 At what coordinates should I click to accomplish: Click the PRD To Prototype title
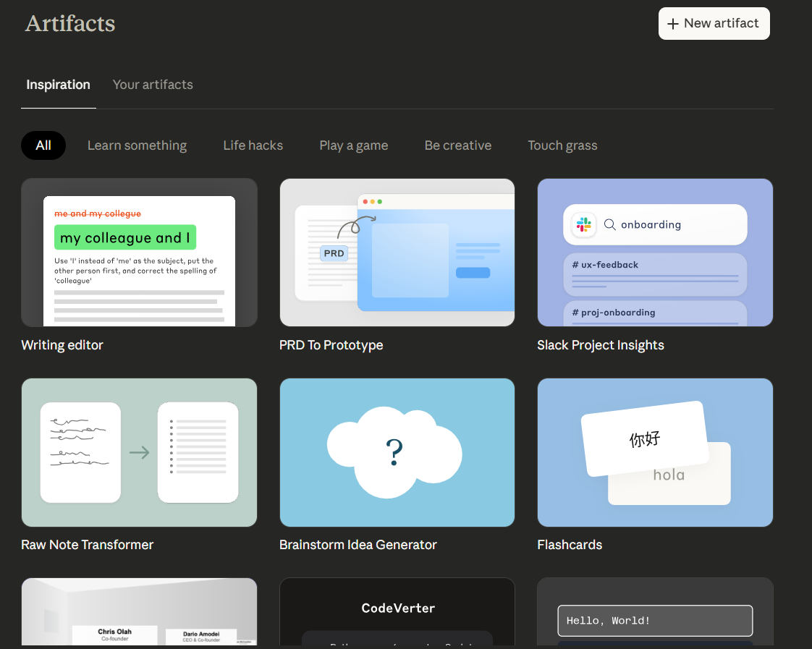point(331,345)
